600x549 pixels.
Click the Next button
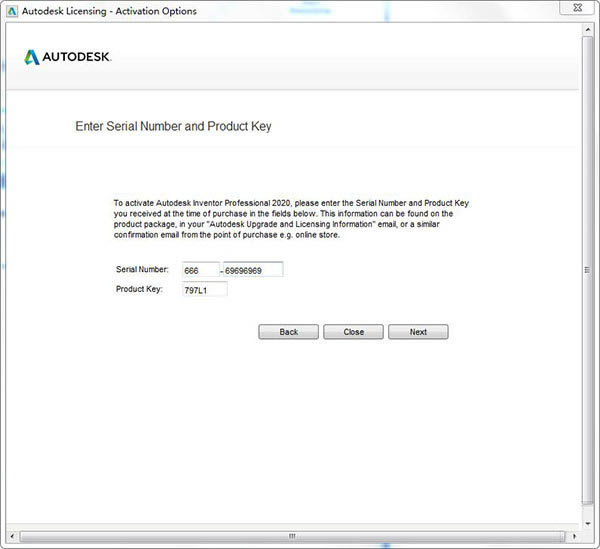tap(418, 332)
